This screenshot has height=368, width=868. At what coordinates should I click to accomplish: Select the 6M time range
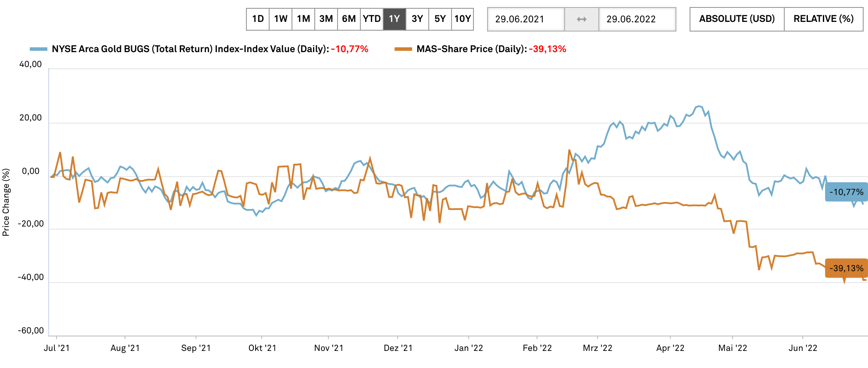349,19
